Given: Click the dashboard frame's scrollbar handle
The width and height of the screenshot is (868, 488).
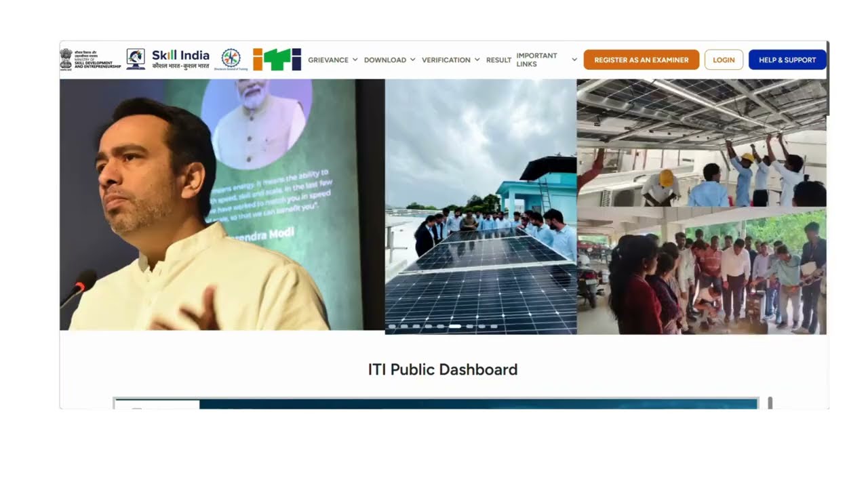Looking at the screenshot, I should [770, 403].
